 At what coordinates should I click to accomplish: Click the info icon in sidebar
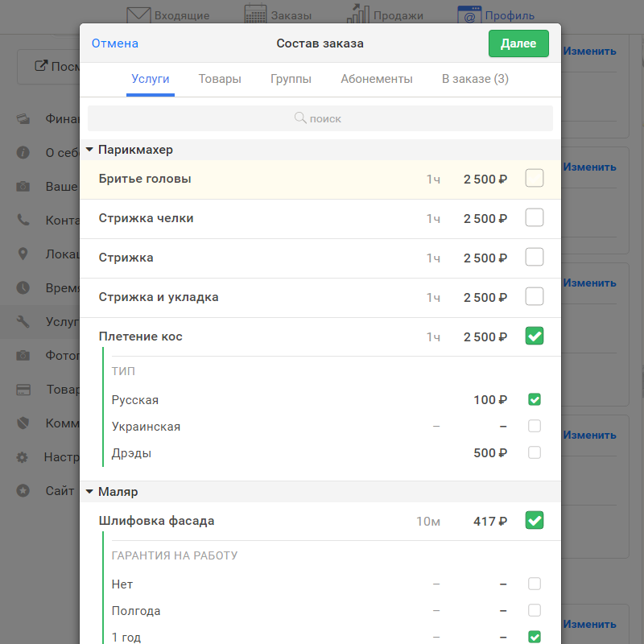23,152
